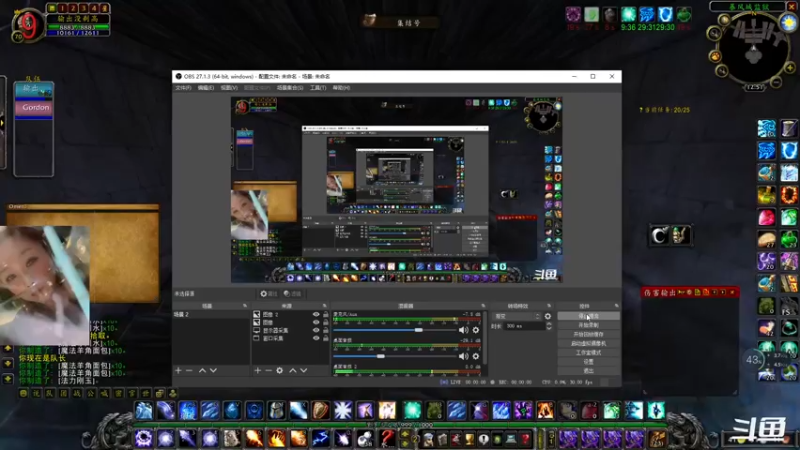Open source properties gear below sources list
800x450 pixels.
click(280, 370)
